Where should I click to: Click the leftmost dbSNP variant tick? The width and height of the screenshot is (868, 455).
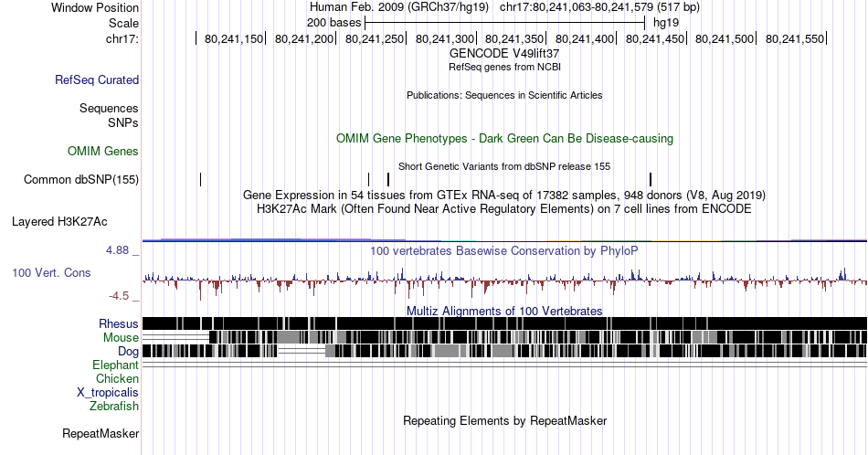click(200, 179)
